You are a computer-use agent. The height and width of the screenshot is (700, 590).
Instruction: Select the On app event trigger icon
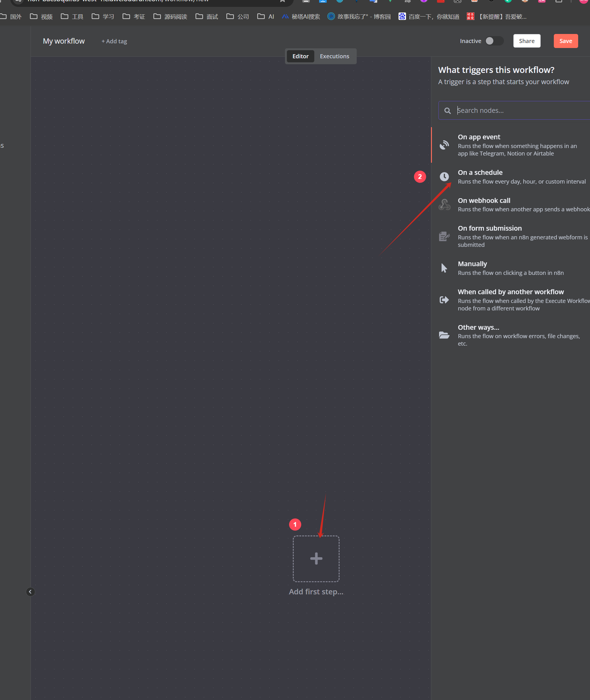[444, 145]
